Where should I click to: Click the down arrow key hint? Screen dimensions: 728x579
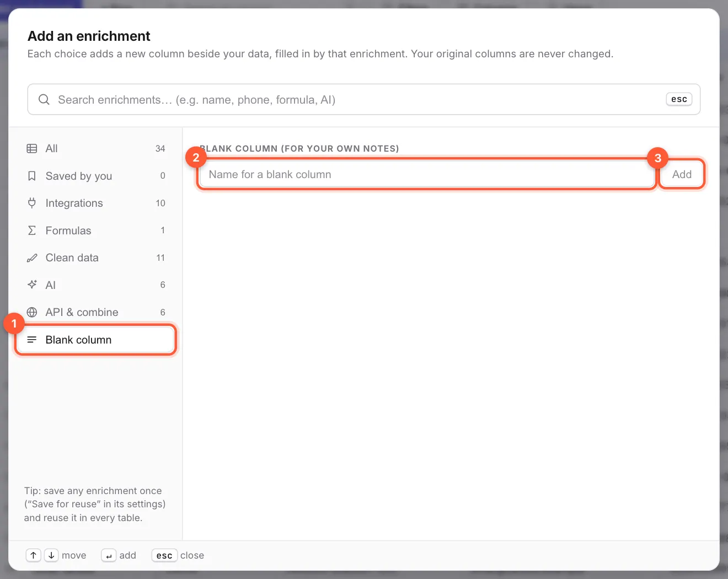pyautogui.click(x=51, y=555)
